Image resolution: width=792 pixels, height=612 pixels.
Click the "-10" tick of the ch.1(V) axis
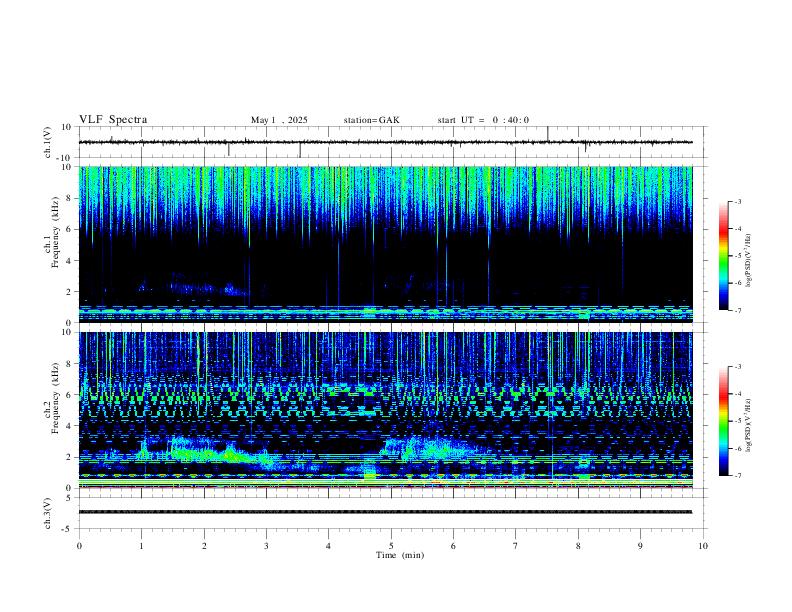(x=65, y=158)
